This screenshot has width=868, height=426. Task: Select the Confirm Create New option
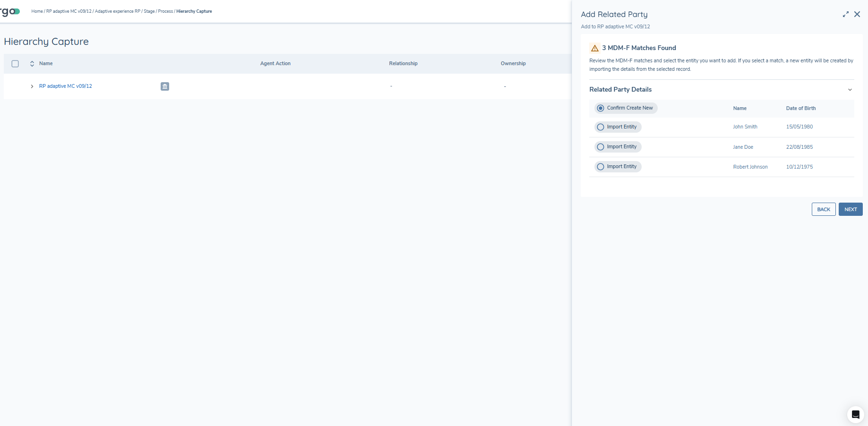(x=600, y=108)
